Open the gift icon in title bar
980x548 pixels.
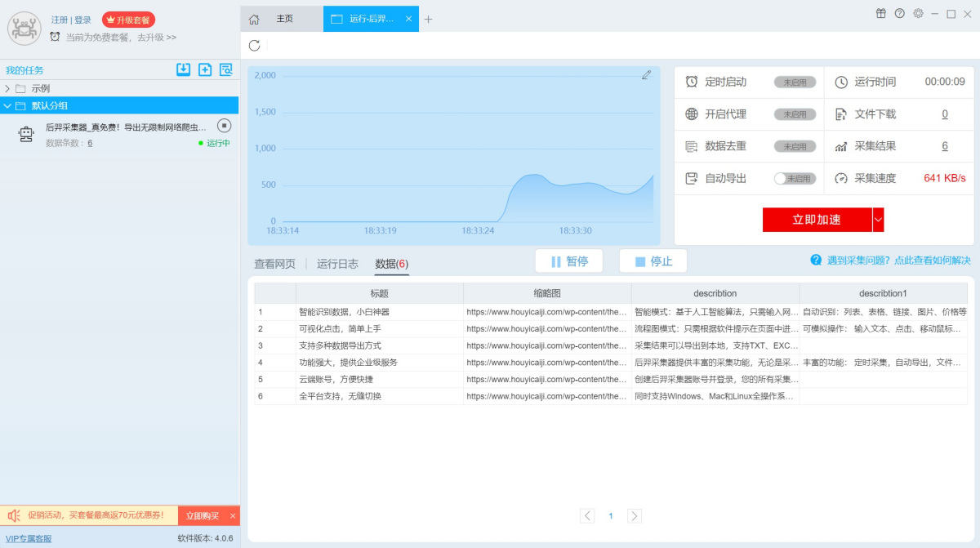[881, 14]
